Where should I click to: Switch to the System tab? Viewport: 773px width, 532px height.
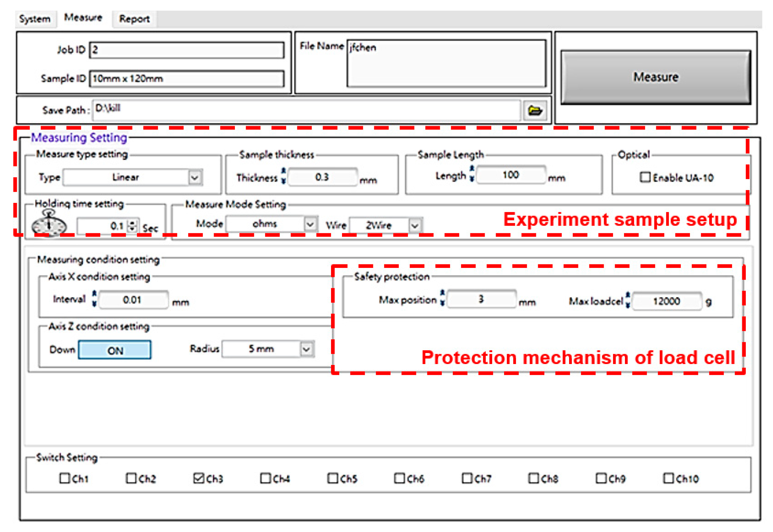(x=35, y=19)
